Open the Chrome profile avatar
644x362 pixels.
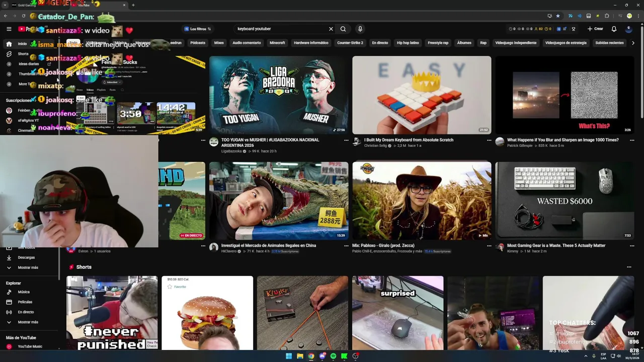[629, 16]
